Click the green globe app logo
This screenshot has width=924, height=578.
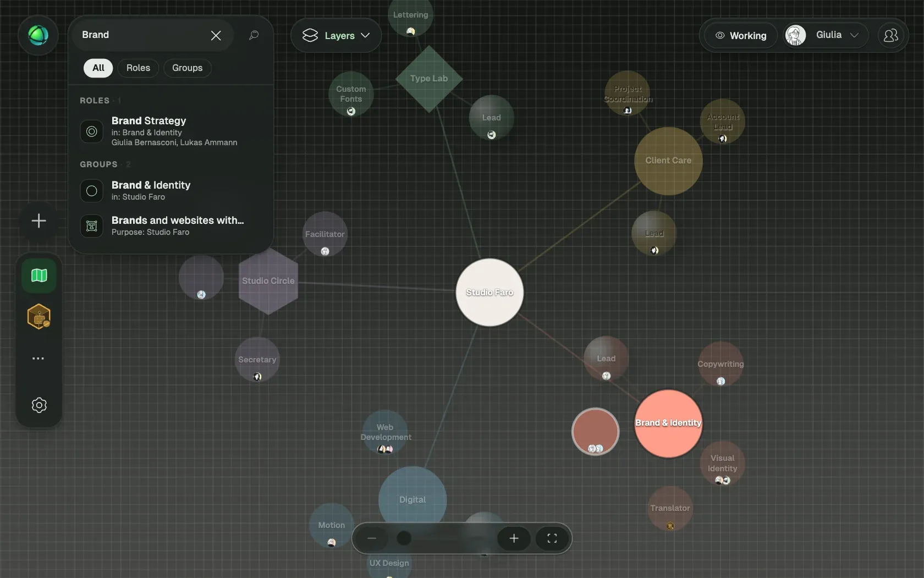(38, 35)
